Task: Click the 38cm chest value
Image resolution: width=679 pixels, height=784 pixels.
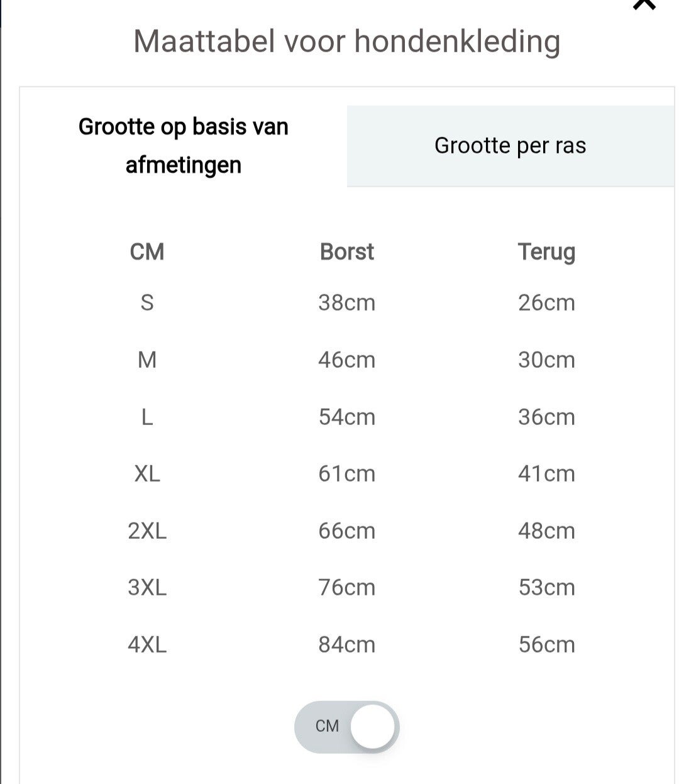Action: click(346, 303)
